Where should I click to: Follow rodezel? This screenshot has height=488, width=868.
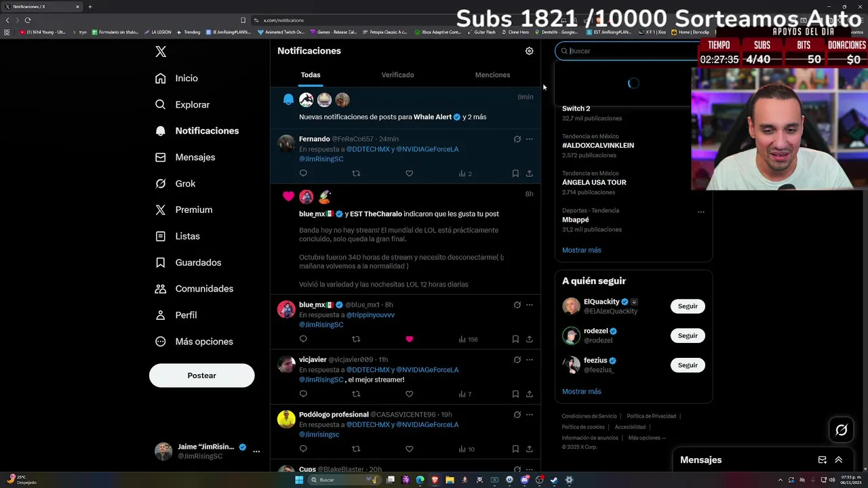[x=688, y=335]
